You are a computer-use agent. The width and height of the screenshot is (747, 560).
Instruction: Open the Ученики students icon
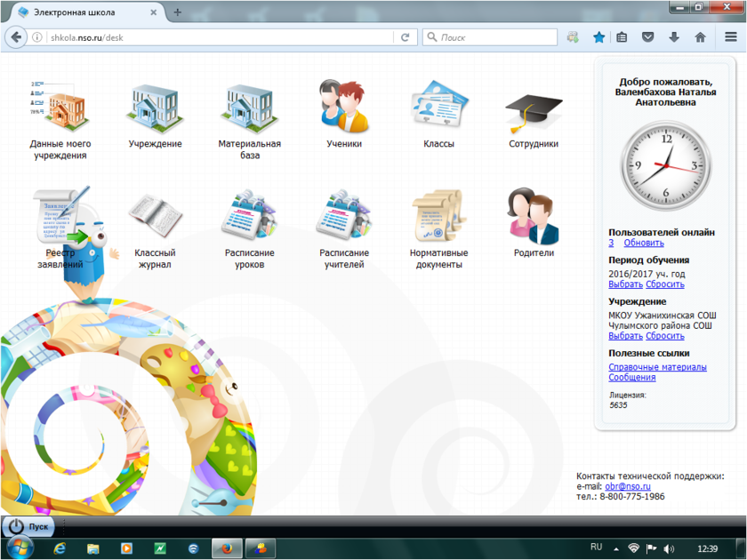[x=343, y=108]
